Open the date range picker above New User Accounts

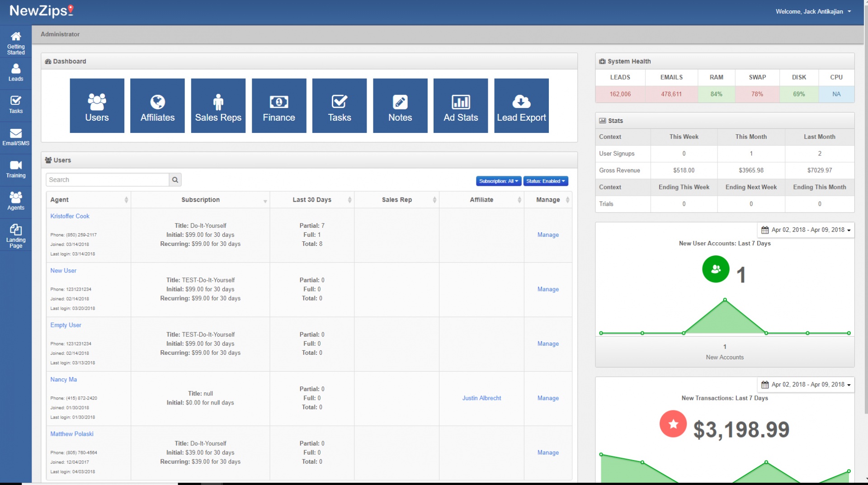pyautogui.click(x=806, y=230)
